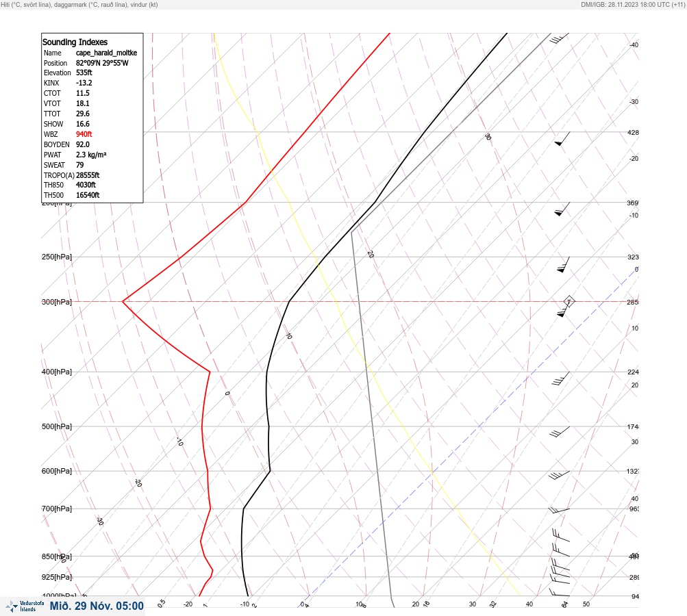Click the Sounding Indexes heading
This screenshot has width=687, height=616.
point(75,42)
